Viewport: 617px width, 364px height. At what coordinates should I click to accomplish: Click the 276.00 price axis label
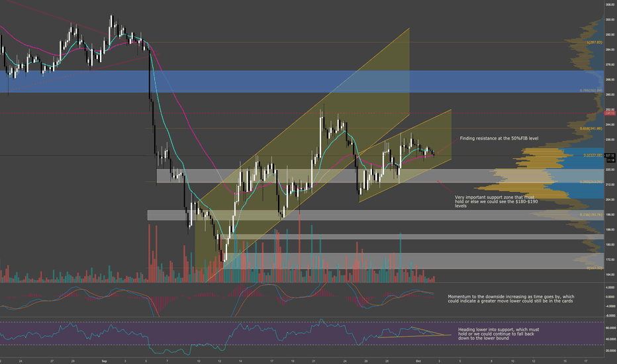click(610, 64)
